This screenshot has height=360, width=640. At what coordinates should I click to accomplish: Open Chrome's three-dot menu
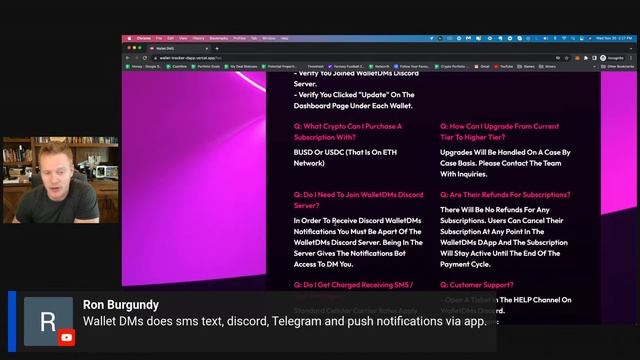coord(631,58)
